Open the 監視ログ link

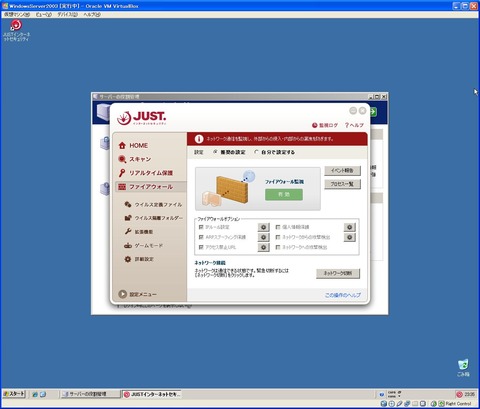(x=325, y=125)
